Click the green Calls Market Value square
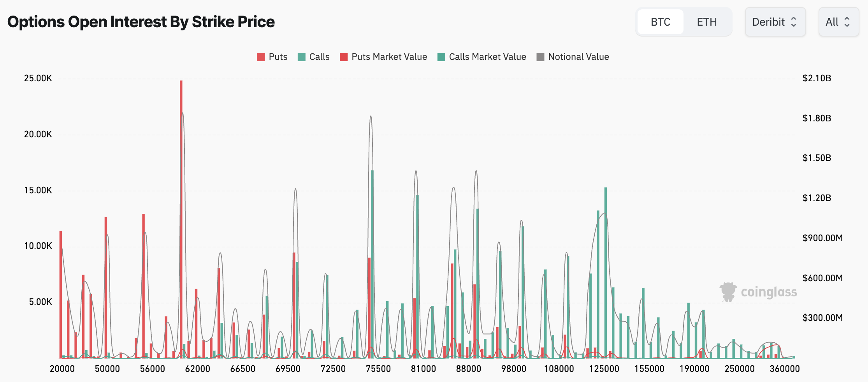Viewport: 868px width, 382px height. (441, 57)
